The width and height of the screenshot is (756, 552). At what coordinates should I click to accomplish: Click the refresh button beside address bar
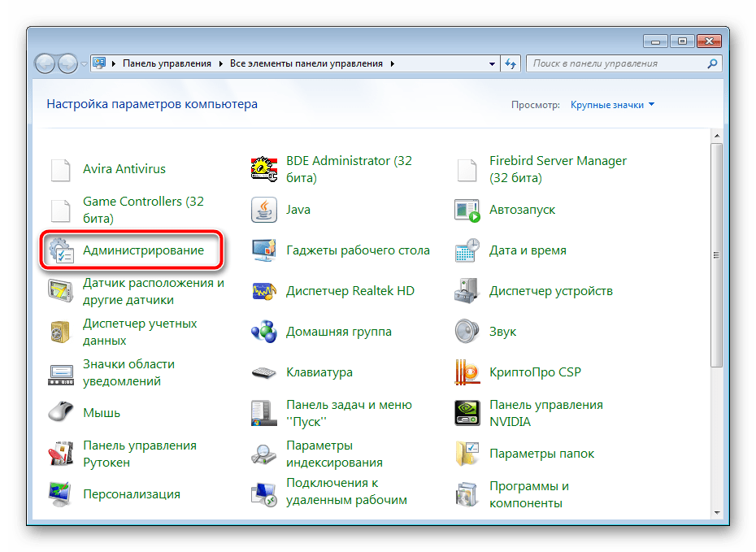pos(511,63)
